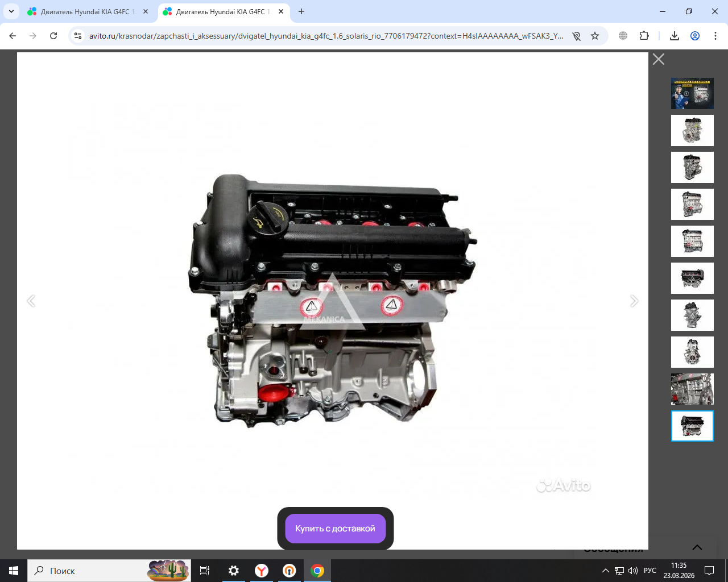Open a new browser tab
728x582 pixels.
pyautogui.click(x=301, y=11)
